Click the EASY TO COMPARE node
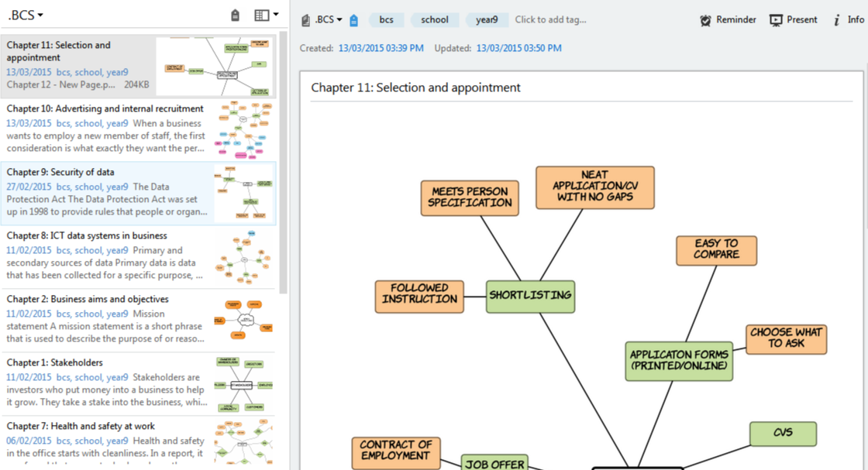 pyautogui.click(x=716, y=250)
